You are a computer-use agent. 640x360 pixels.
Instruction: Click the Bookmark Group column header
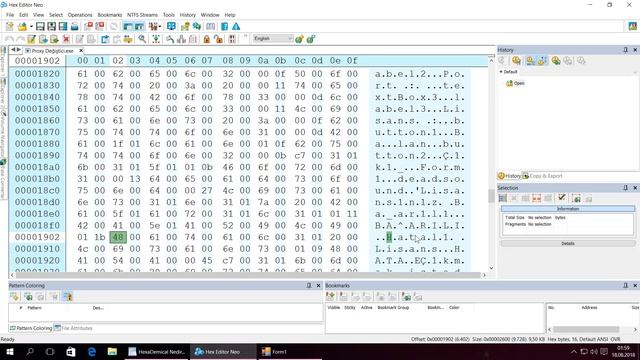coord(393,307)
